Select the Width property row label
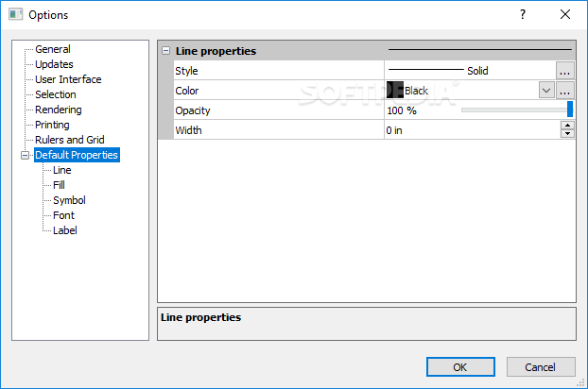588x389 pixels. (x=188, y=130)
